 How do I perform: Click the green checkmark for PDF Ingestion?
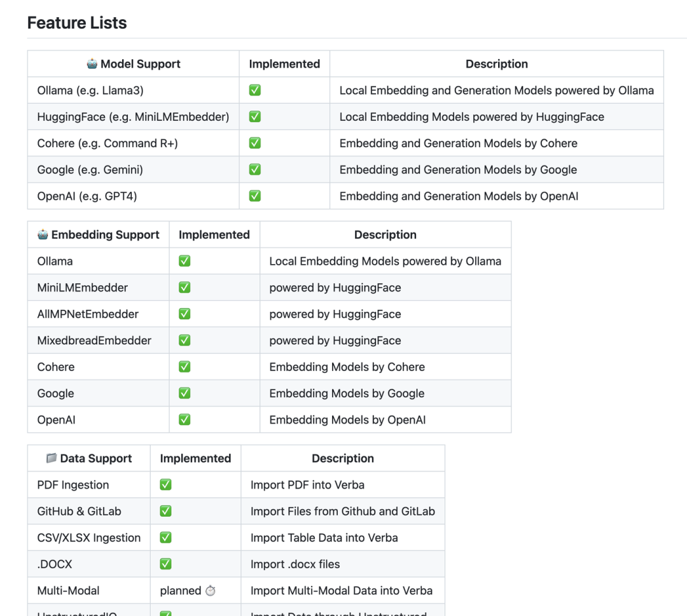coord(165,485)
